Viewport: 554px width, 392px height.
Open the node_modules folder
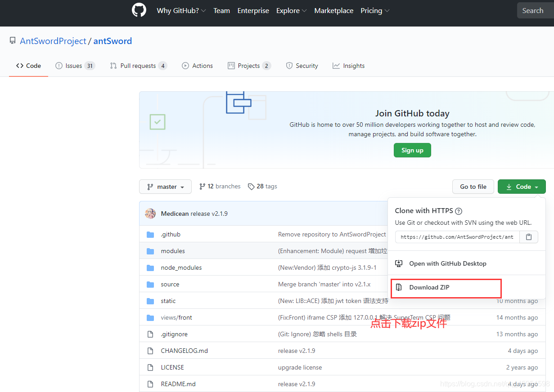[x=181, y=267]
